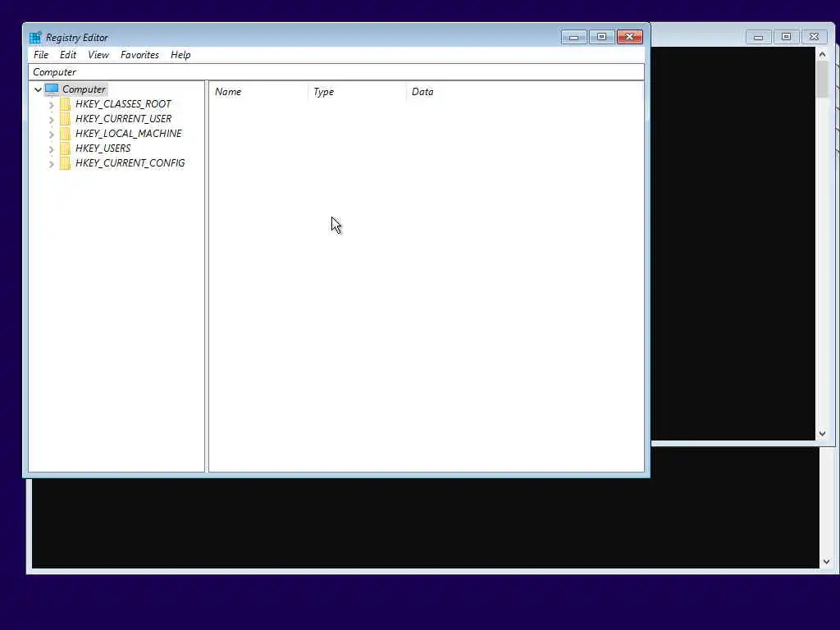The width and height of the screenshot is (840, 630).
Task: Select HKEY_CLASSES_ROOT in the tree
Action: [x=123, y=104]
